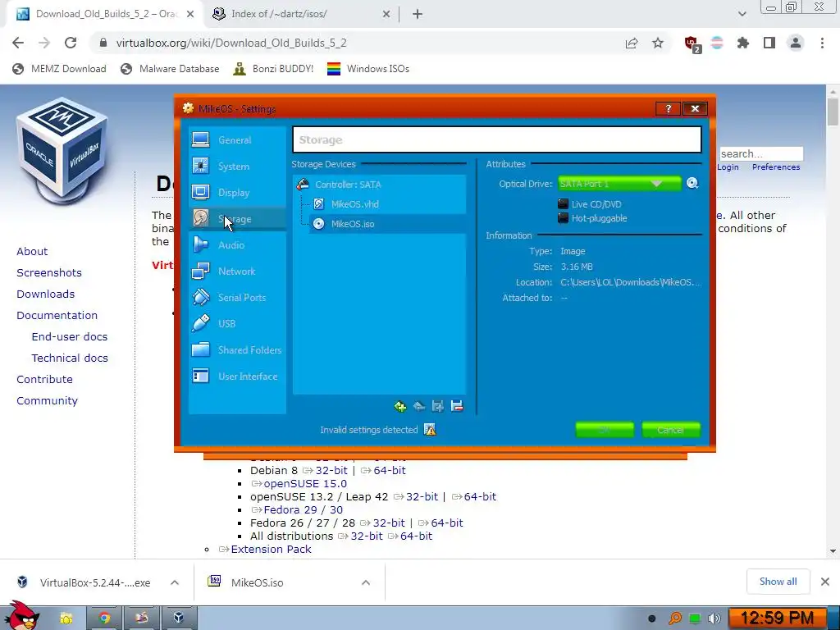840x630 pixels.
Task: Open the Optical Drive SATA Port dropdown
Action: pyautogui.click(x=619, y=184)
